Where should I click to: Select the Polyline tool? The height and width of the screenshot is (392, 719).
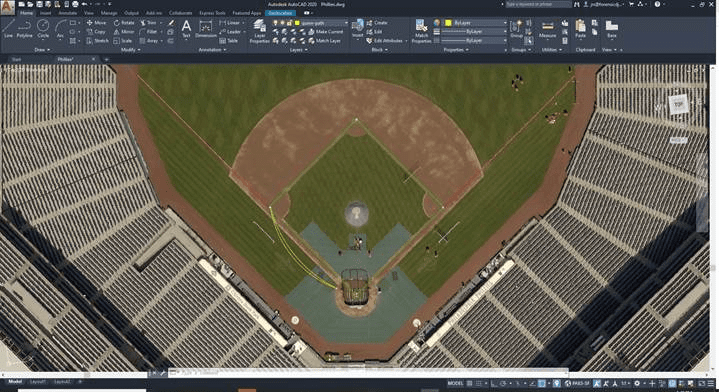click(x=24, y=29)
